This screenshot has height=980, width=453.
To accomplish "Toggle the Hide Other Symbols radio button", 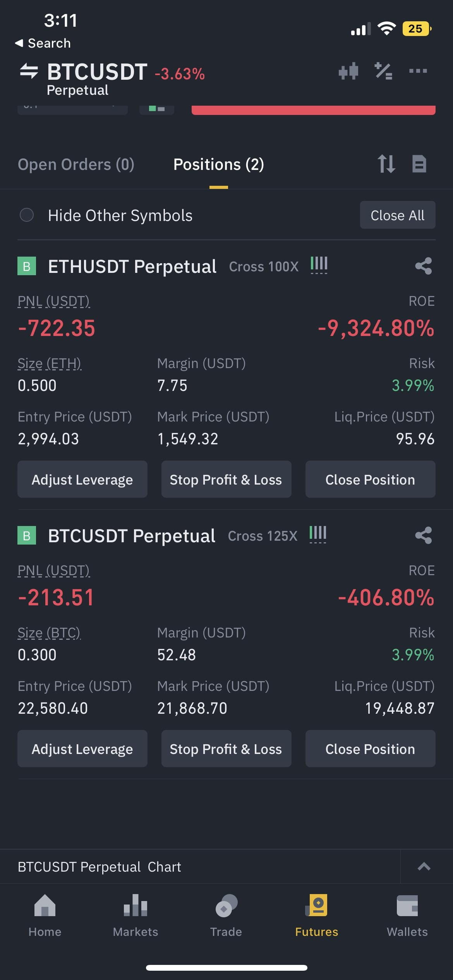I will [27, 215].
